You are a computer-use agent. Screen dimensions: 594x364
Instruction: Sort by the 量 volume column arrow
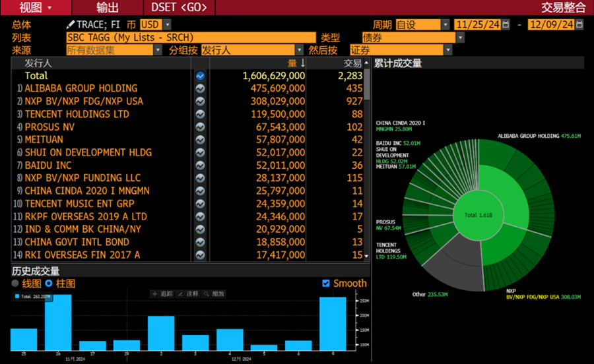pyautogui.click(x=303, y=63)
